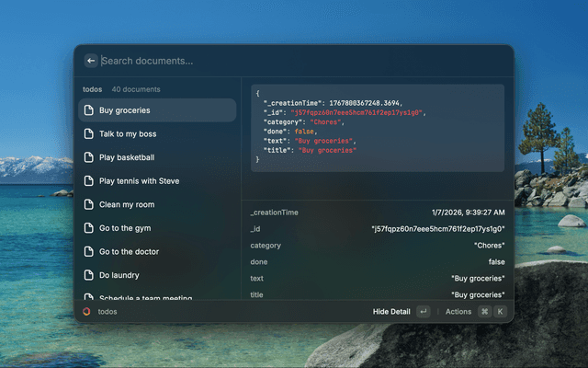Click the command key icon beside Actions
This screenshot has height=368, width=588.
click(x=484, y=312)
